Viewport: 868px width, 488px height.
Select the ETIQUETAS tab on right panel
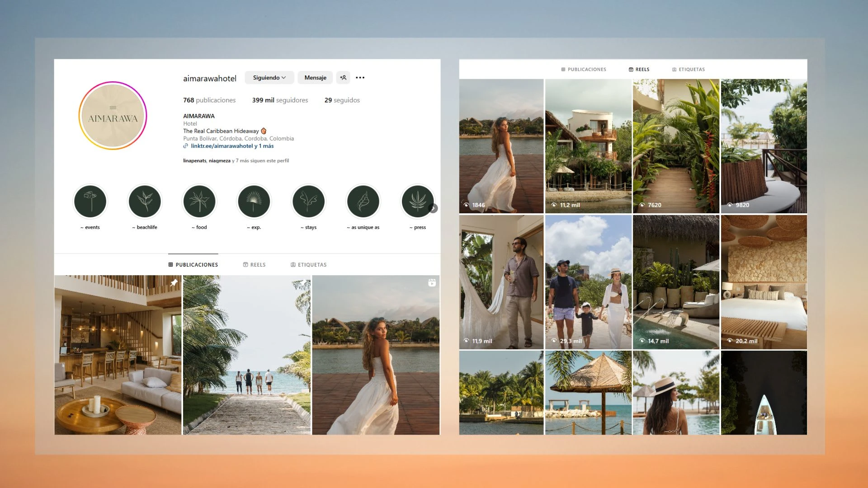coord(689,70)
